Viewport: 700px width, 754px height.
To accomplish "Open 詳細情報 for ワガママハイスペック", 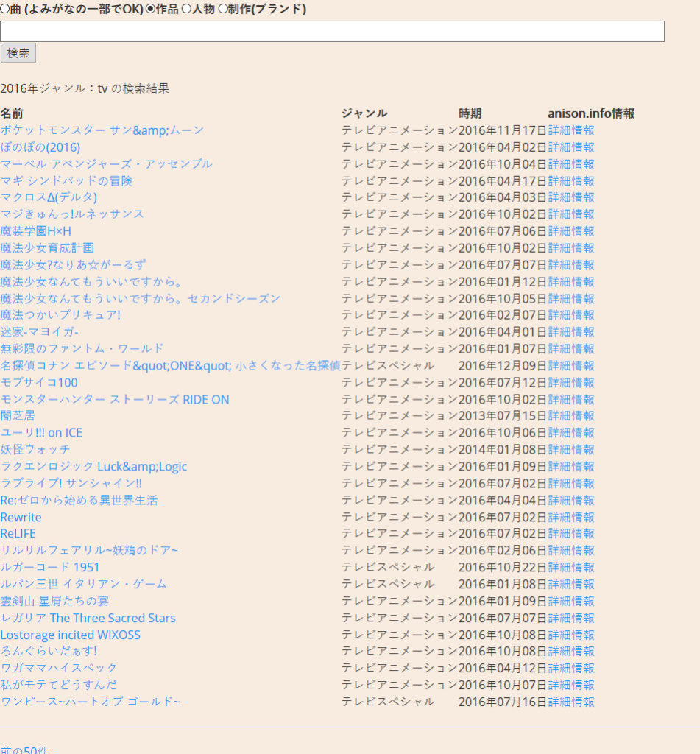I will 571,668.
